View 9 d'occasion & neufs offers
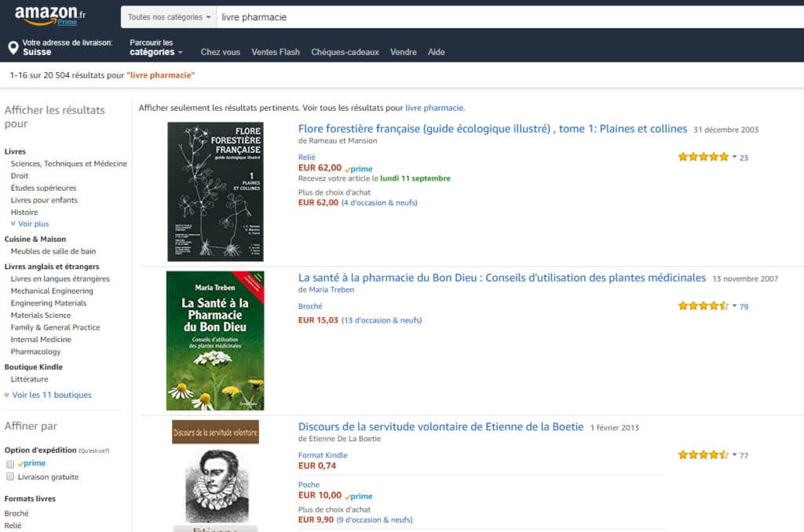This screenshot has height=532, width=804. tap(375, 519)
